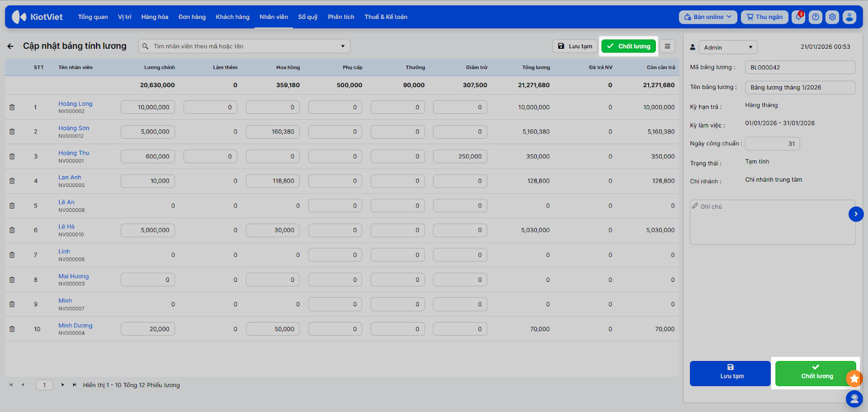
Task: Open the hamburger column options menu
Action: coord(668,47)
